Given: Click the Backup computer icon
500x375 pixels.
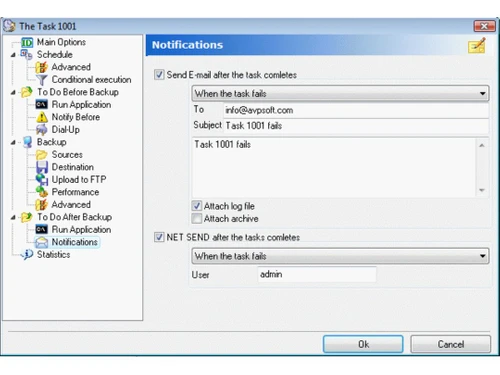Looking at the screenshot, I should (x=27, y=142).
